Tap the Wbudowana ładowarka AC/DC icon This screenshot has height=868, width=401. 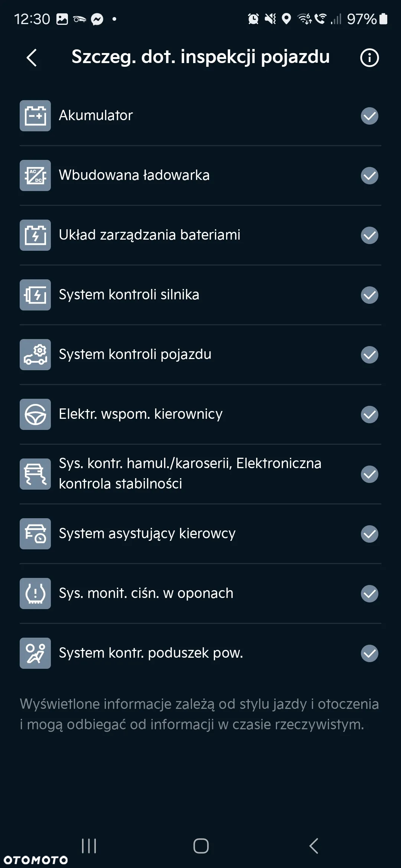pos(35,175)
